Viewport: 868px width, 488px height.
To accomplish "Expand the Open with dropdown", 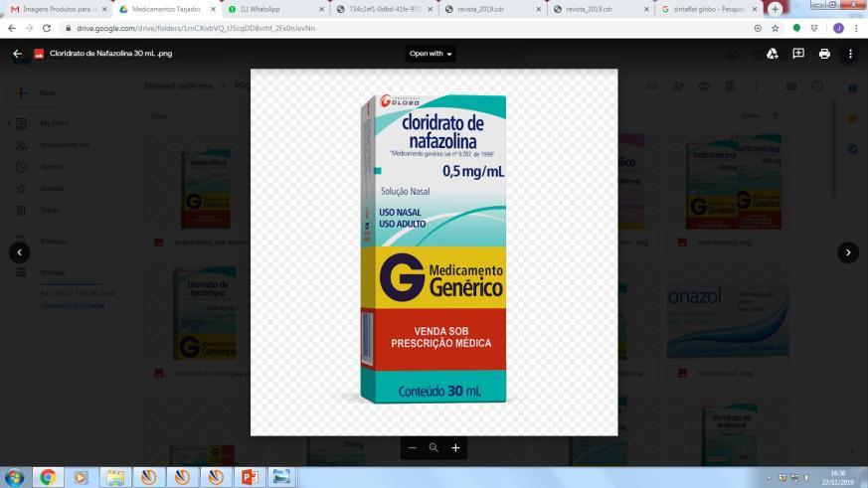I will click(431, 54).
